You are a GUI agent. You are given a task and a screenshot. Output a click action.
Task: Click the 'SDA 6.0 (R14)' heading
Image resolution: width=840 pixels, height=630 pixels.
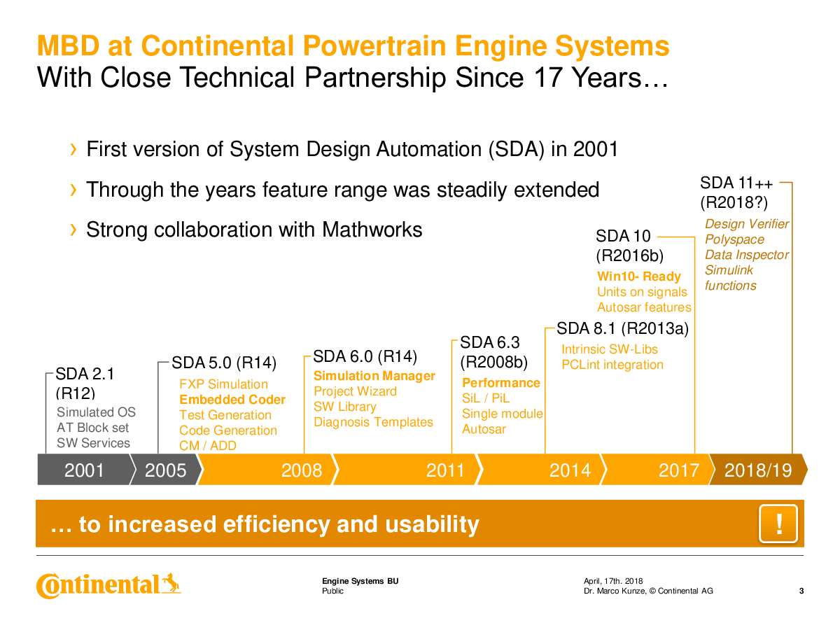[365, 357]
